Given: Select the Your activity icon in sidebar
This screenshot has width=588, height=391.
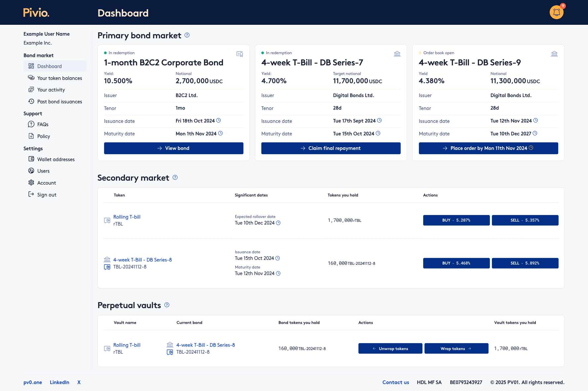Looking at the screenshot, I should pyautogui.click(x=31, y=89).
